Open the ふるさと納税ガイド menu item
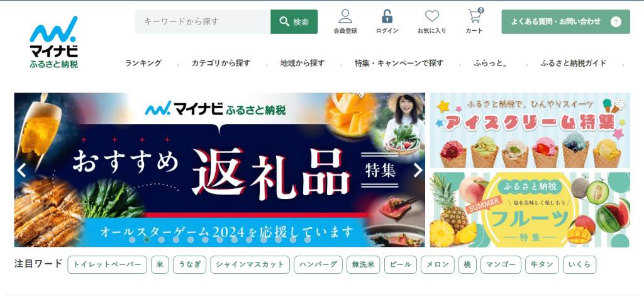This screenshot has height=306, width=644. [574, 63]
